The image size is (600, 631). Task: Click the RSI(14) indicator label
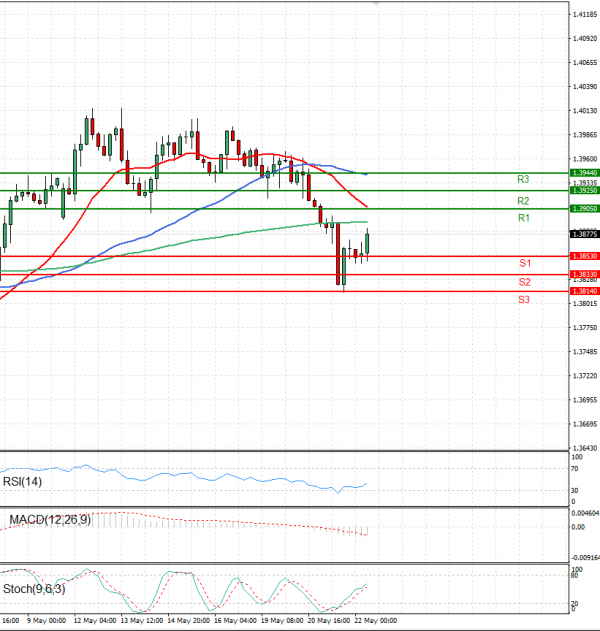(22, 482)
